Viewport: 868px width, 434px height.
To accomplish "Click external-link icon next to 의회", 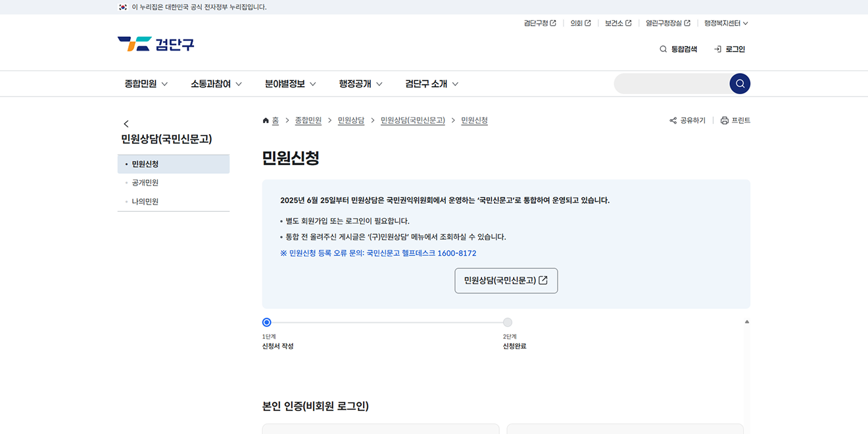I will 588,23.
